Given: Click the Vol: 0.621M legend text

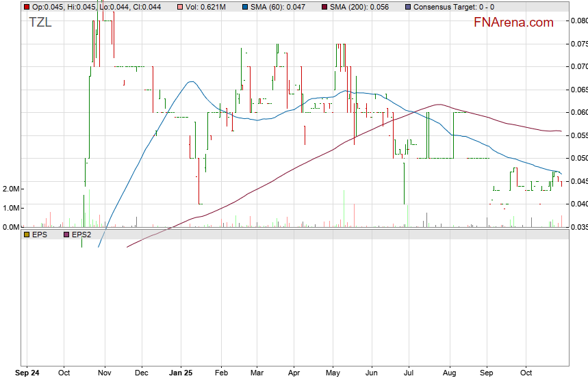Looking at the screenshot, I should tap(205, 7).
